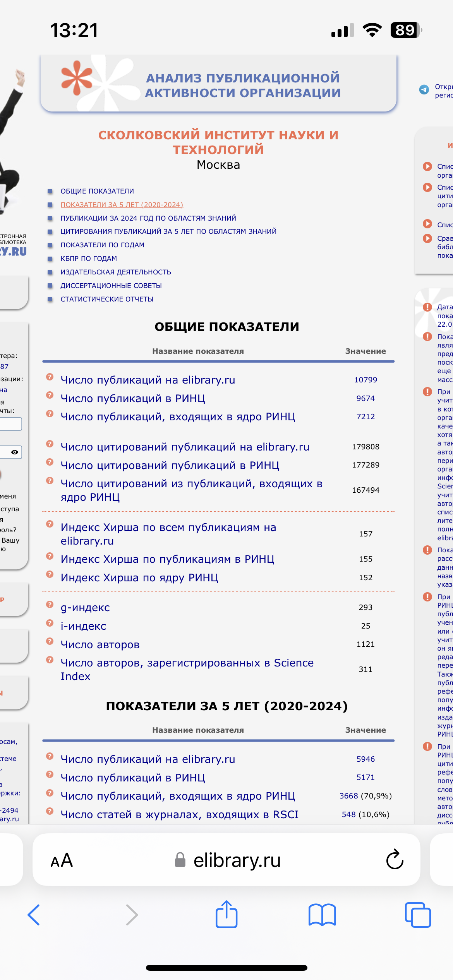Open 'Число цитирований публикаций в РИНЦ' link
This screenshot has height=980, width=453.
click(x=170, y=465)
